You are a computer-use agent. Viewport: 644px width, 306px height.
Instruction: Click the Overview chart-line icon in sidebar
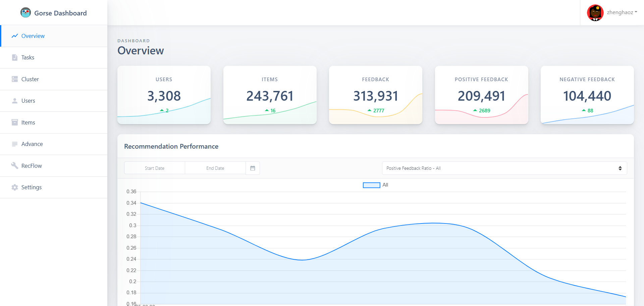[15, 36]
